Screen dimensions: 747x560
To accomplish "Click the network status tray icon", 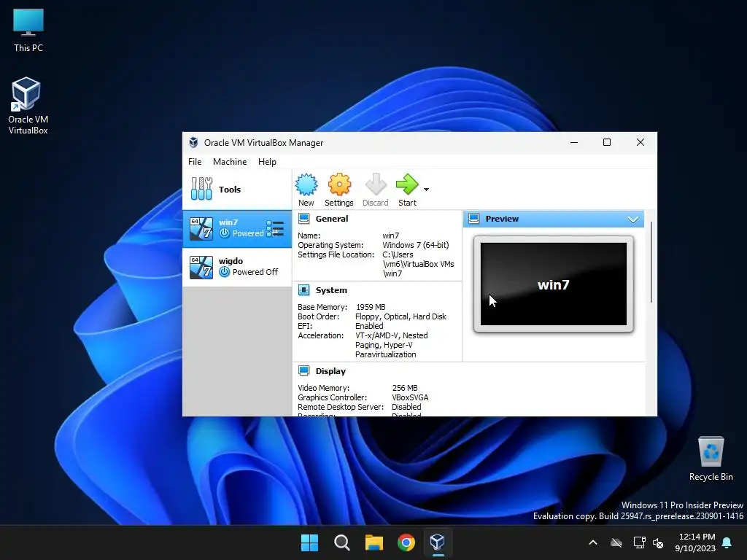I will [x=639, y=542].
